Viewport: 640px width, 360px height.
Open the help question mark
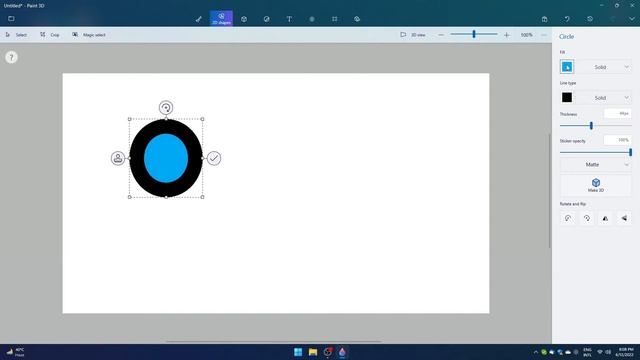(x=11, y=57)
